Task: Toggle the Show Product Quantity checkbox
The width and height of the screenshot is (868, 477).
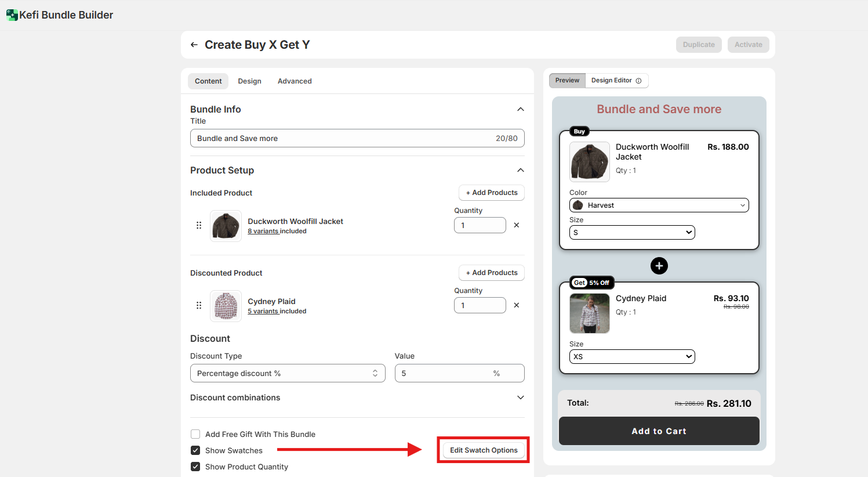Action: 195,467
